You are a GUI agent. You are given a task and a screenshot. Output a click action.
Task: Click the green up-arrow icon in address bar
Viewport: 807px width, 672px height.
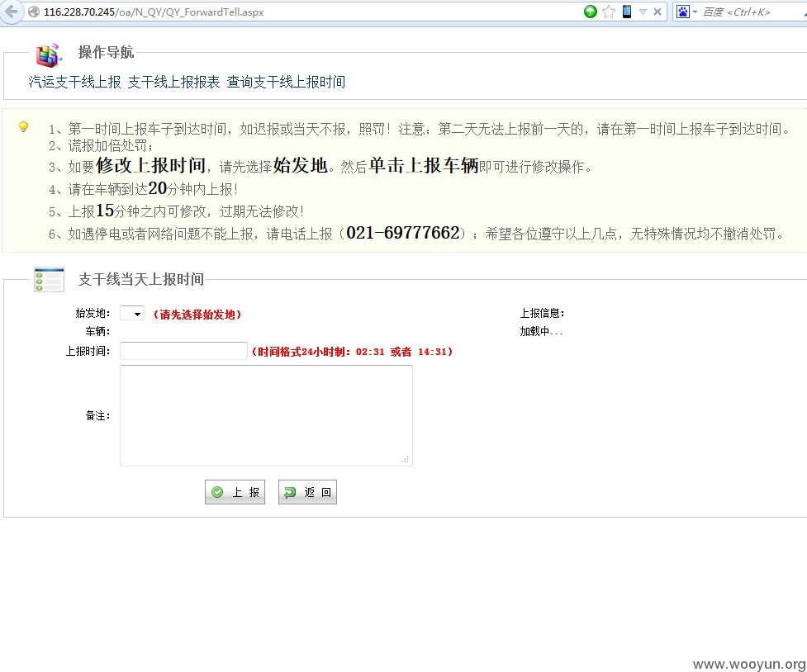pyautogui.click(x=591, y=12)
